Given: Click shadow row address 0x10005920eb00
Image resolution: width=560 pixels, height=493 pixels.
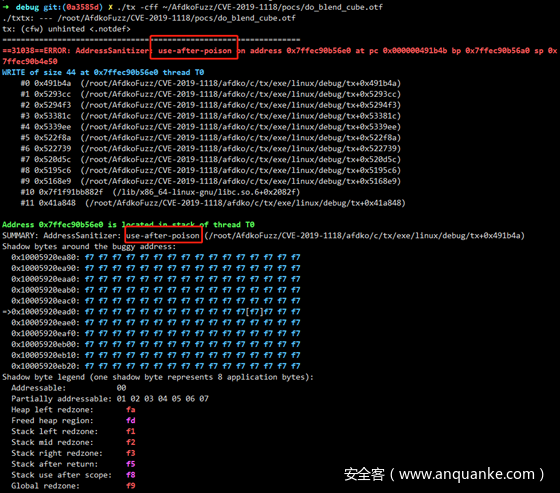Looking at the screenshot, I should [x=45, y=345].
